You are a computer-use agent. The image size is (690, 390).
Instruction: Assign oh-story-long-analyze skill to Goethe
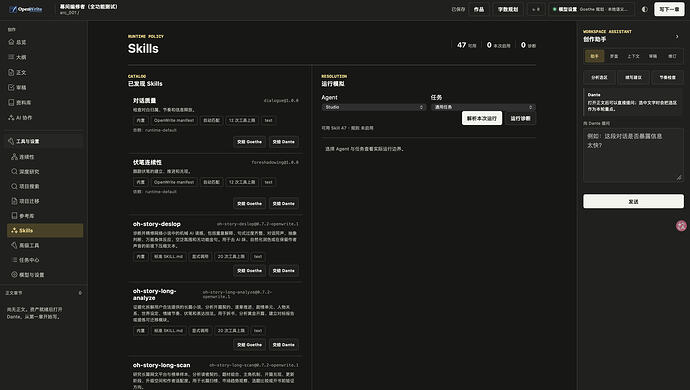[x=250, y=345]
